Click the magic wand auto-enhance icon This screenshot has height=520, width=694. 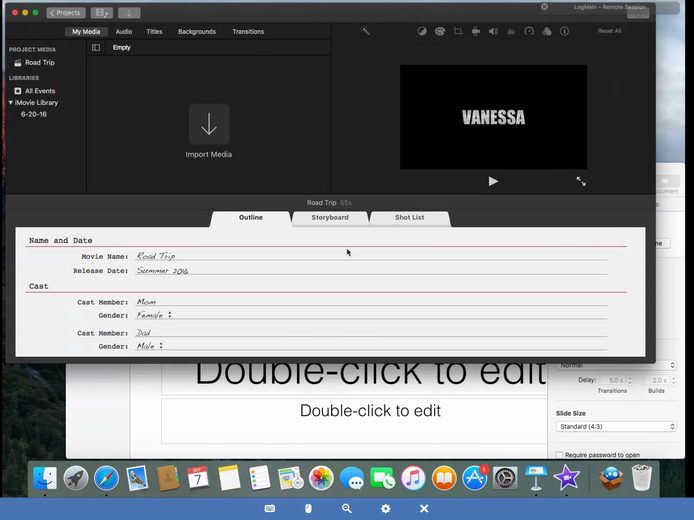tap(365, 31)
